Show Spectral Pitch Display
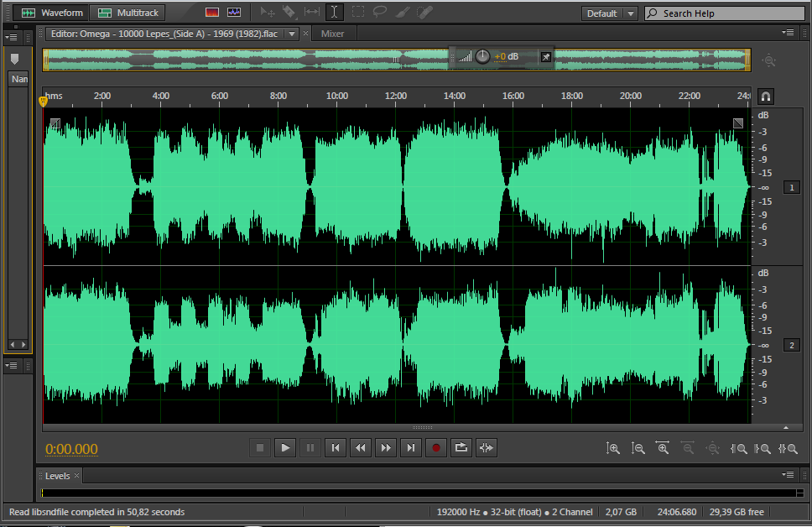 (234, 12)
